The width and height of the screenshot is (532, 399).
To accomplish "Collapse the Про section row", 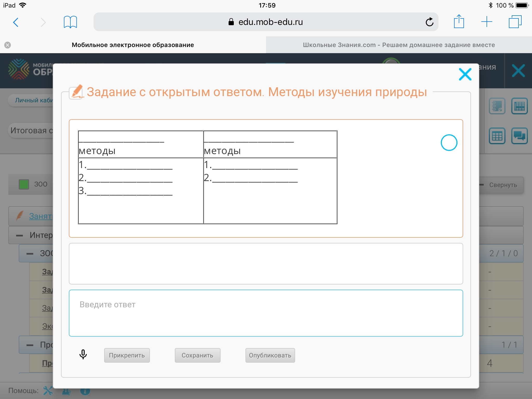I will pos(30,345).
